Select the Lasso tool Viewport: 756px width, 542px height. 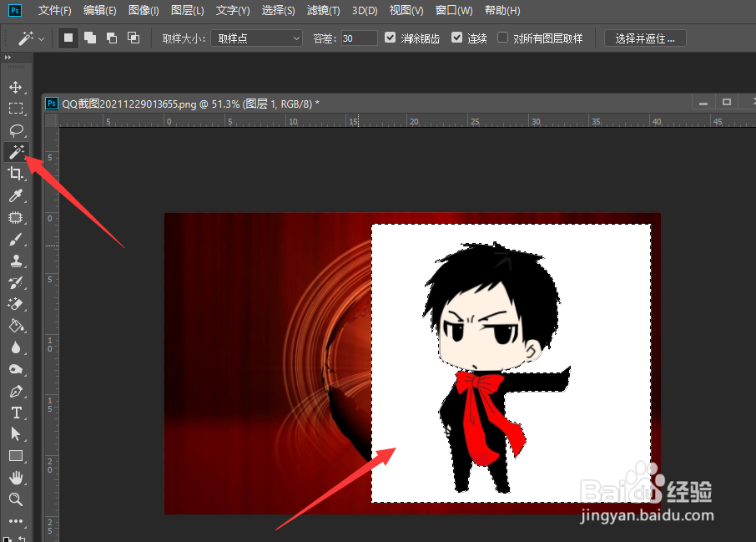point(16,130)
